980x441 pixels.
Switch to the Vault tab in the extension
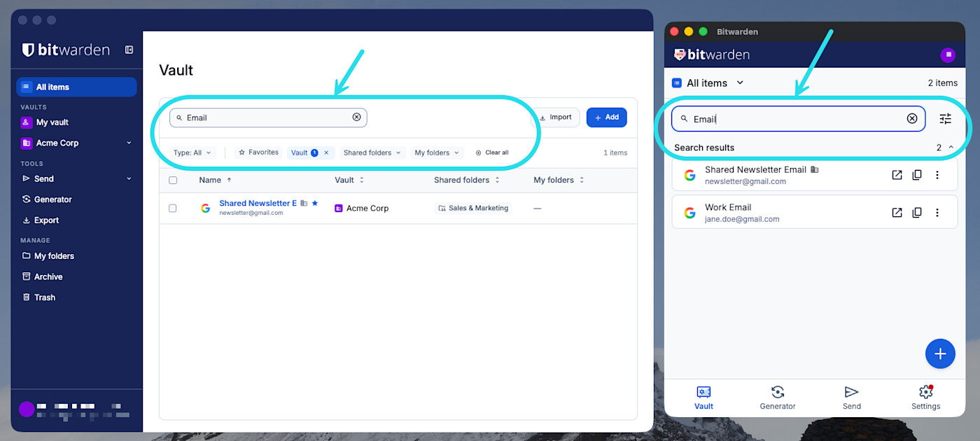[703, 398]
